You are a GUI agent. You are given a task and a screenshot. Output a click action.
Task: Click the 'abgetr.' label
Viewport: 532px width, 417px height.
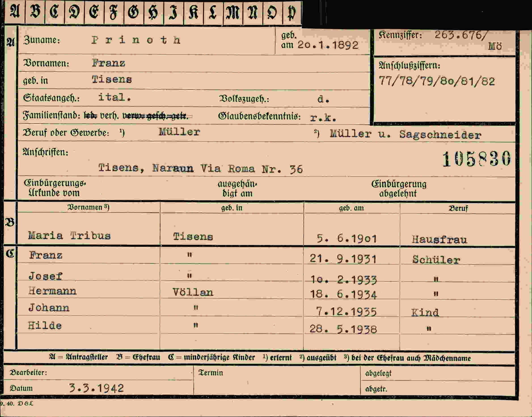[376, 389]
